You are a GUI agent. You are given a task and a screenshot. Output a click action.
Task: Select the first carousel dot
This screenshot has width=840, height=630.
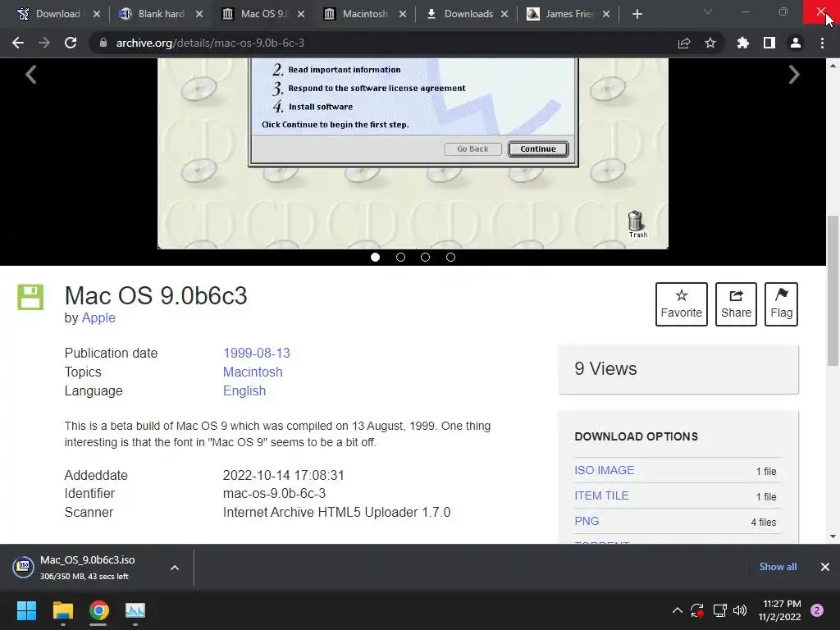pos(376,257)
